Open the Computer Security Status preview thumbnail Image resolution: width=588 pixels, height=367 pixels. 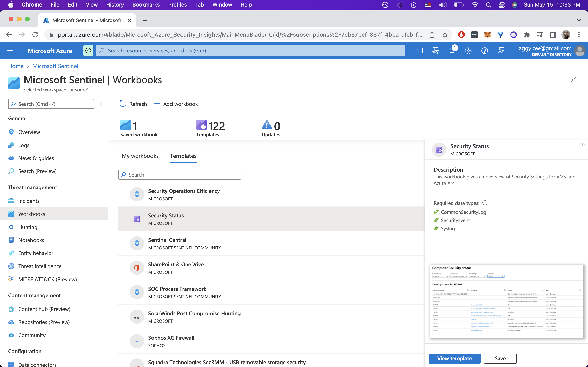[506, 301]
